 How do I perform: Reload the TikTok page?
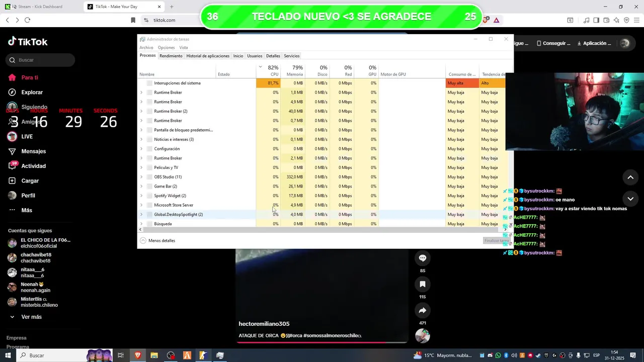(27, 20)
